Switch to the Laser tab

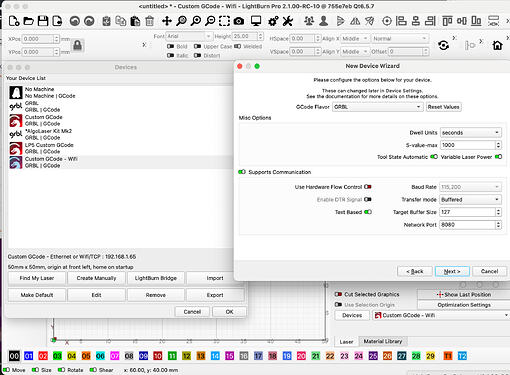tap(346, 342)
